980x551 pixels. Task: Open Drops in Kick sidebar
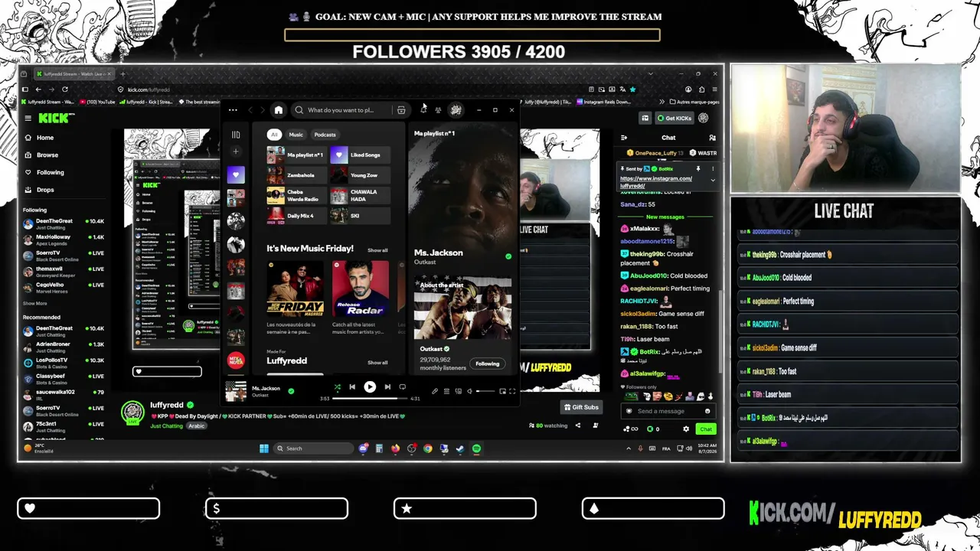click(45, 190)
